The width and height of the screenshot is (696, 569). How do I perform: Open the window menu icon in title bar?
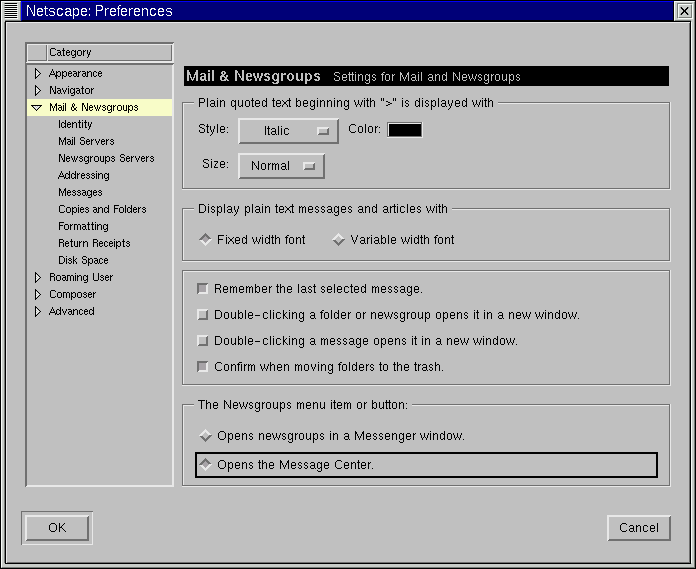point(12,11)
